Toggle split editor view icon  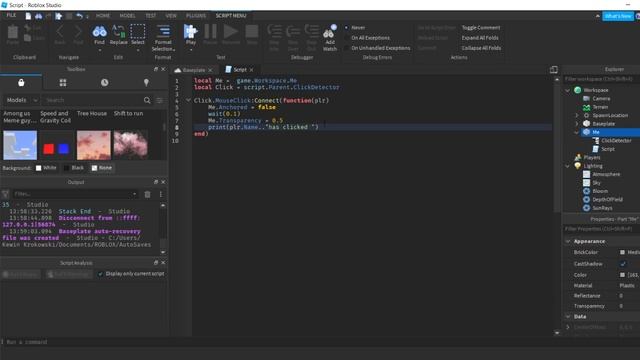click(553, 70)
